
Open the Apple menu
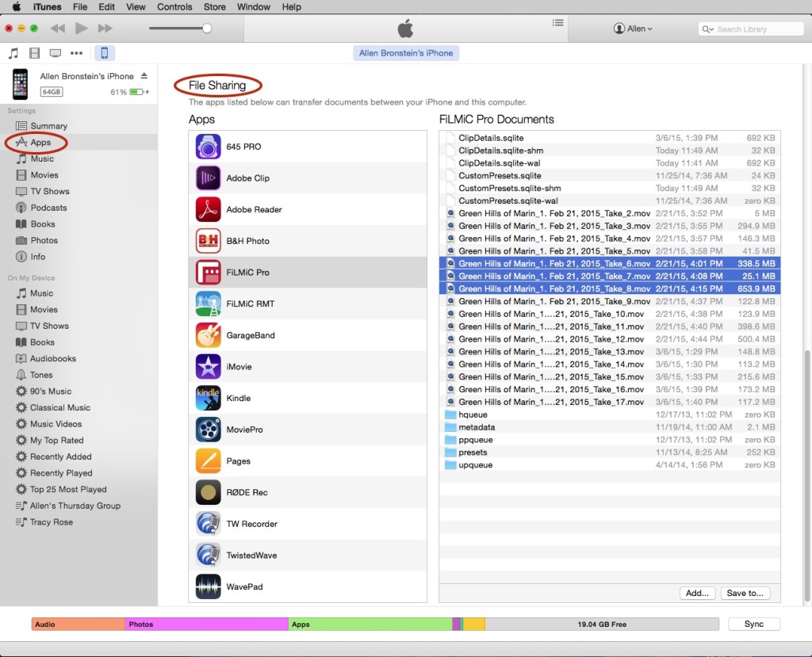[x=17, y=6]
